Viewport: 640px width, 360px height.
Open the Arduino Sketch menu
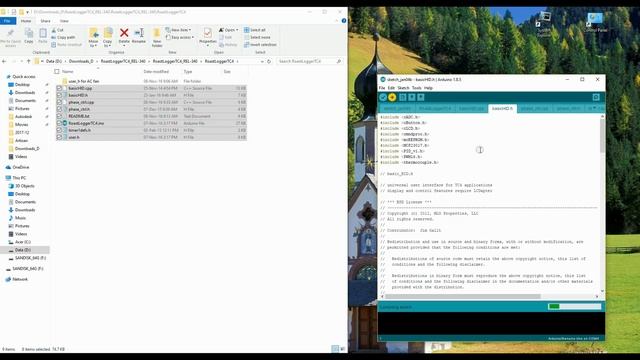403,88
